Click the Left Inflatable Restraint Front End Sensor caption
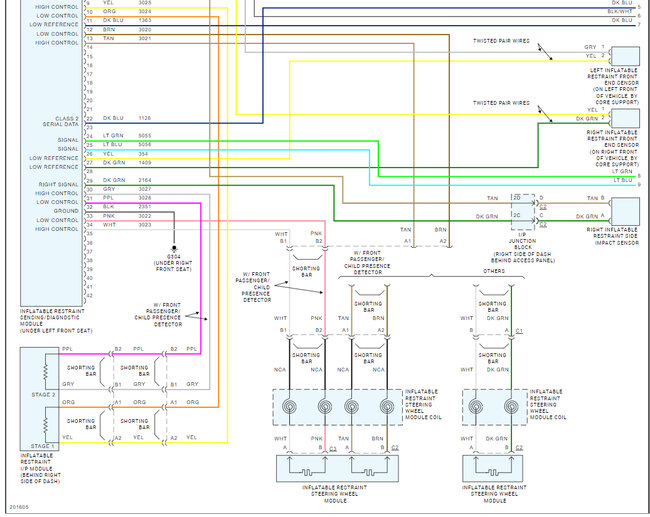 click(614, 86)
